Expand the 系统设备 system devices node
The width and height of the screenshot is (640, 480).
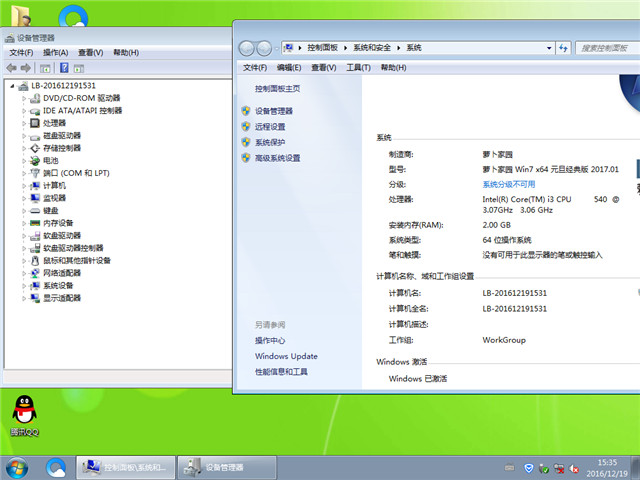[x=24, y=286]
